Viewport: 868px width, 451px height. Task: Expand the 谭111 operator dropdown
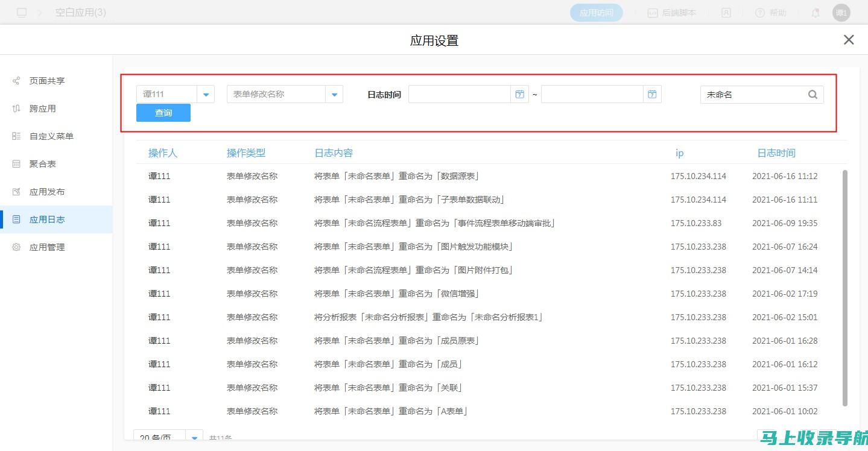click(x=206, y=95)
